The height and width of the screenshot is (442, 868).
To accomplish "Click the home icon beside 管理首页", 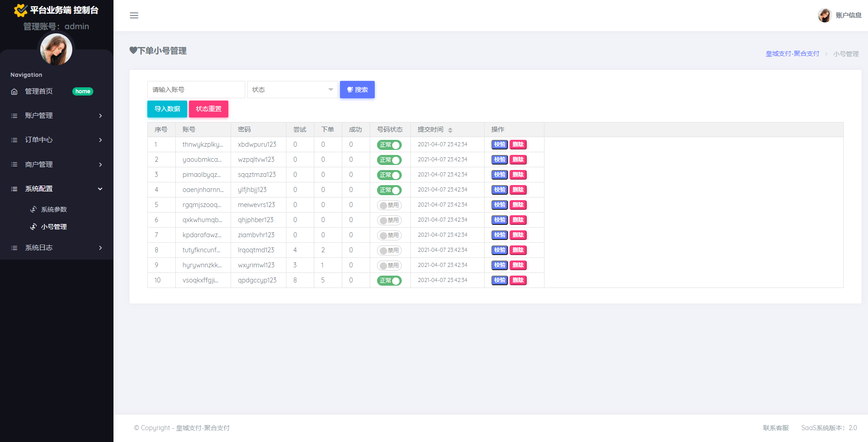I will (x=14, y=91).
